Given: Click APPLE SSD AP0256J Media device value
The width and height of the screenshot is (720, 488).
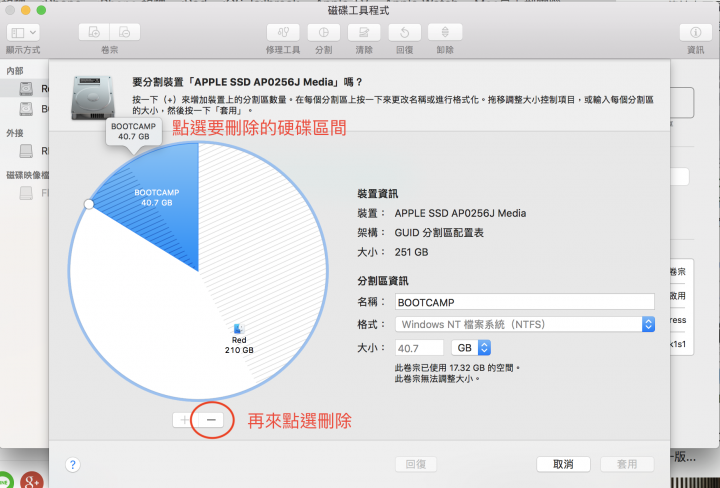Looking at the screenshot, I should (460, 213).
